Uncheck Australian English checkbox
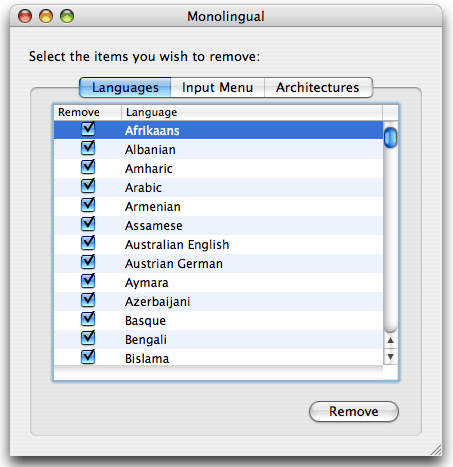Screen dimensions: 453x467 coord(88,243)
